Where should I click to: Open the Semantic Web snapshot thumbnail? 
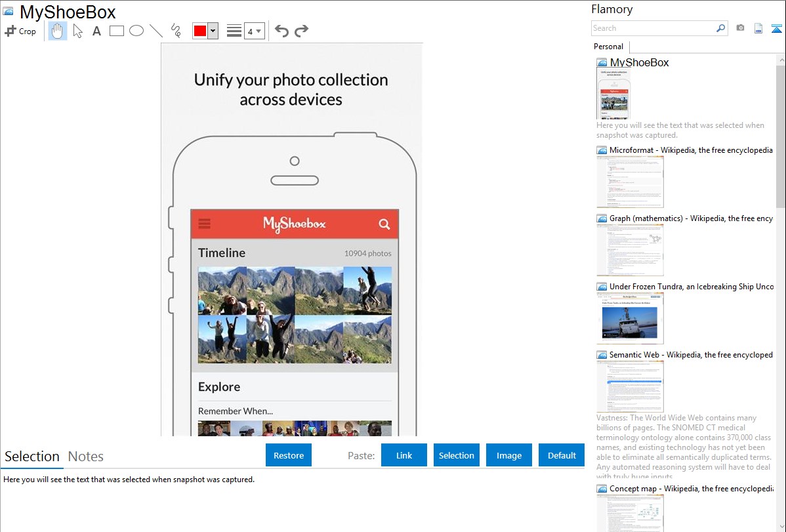tap(630, 386)
